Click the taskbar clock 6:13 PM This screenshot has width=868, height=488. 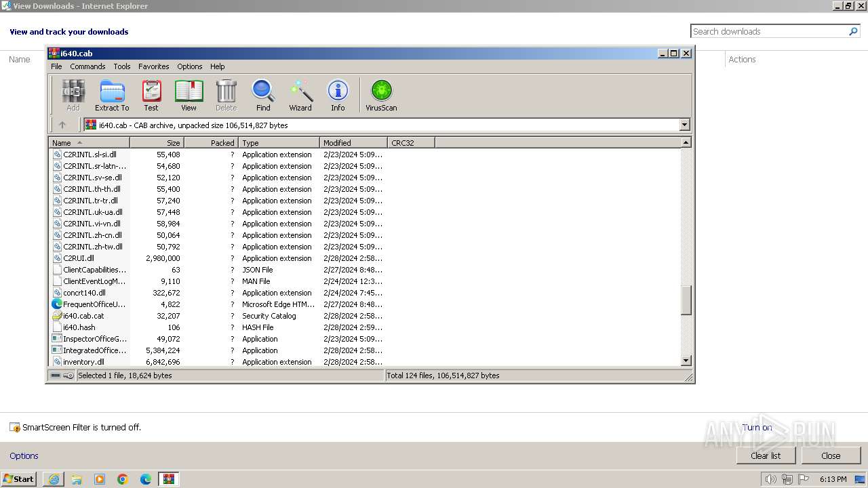click(833, 479)
